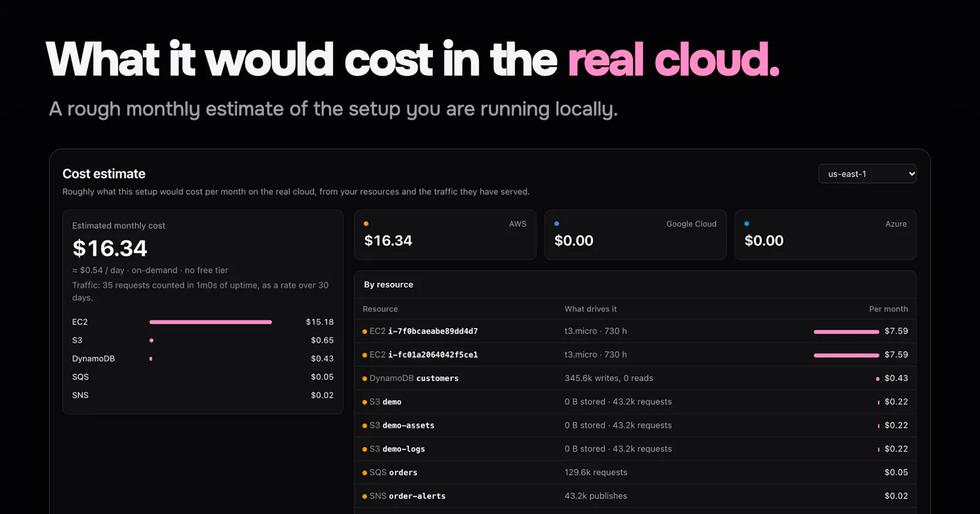The width and height of the screenshot is (980, 514).
Task: Click the S3 label in the service summary
Action: coord(77,340)
